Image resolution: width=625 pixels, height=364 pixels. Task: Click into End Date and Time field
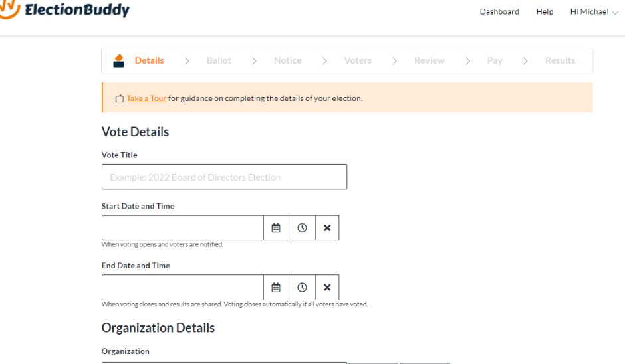[183, 287]
